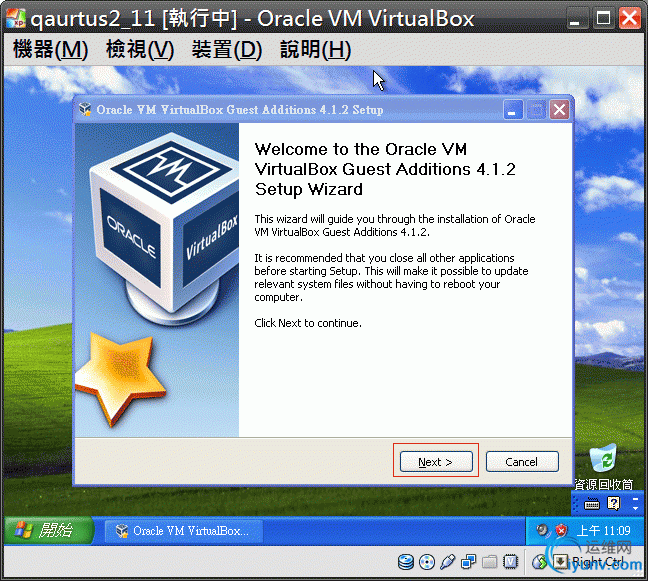
Task: Click the 'Click Next to continue.' text
Action: (x=308, y=323)
